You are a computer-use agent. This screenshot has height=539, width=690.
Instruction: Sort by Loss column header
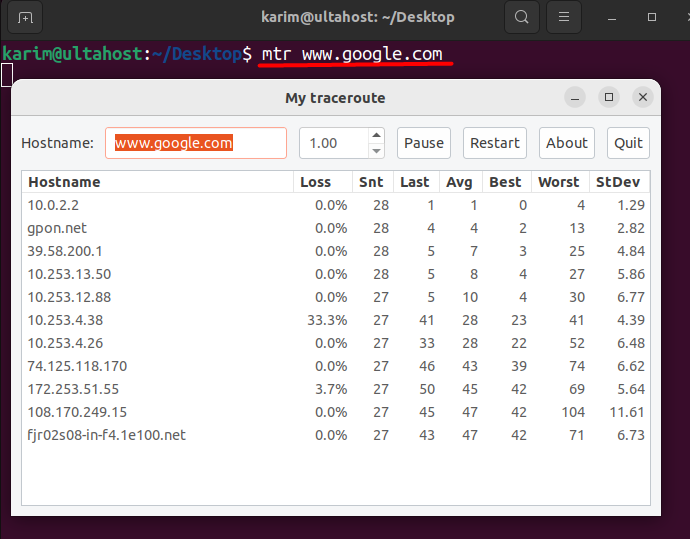pos(323,182)
